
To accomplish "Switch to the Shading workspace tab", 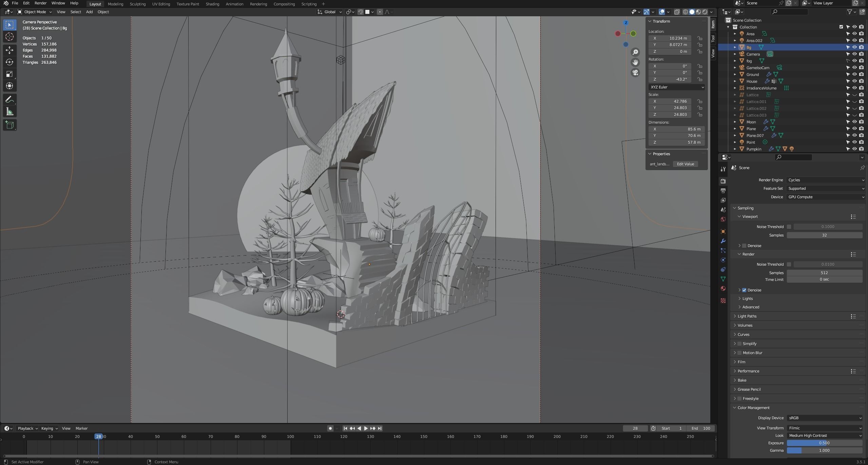I will (x=212, y=4).
